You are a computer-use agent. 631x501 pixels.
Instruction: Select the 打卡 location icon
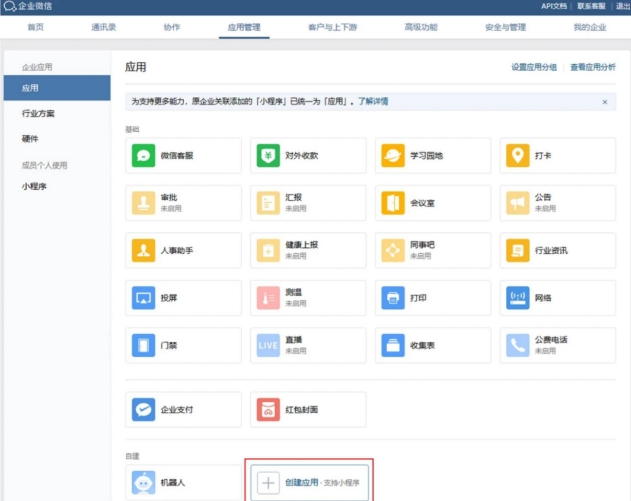tap(517, 156)
